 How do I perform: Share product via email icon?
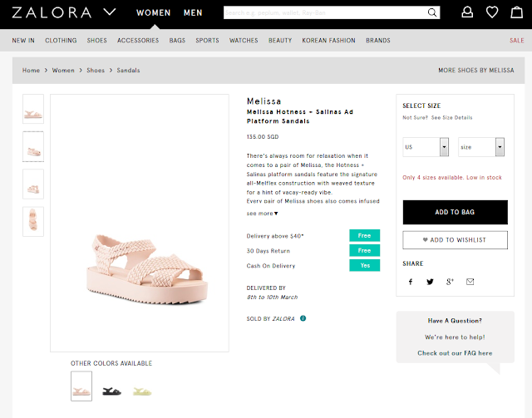tap(470, 282)
